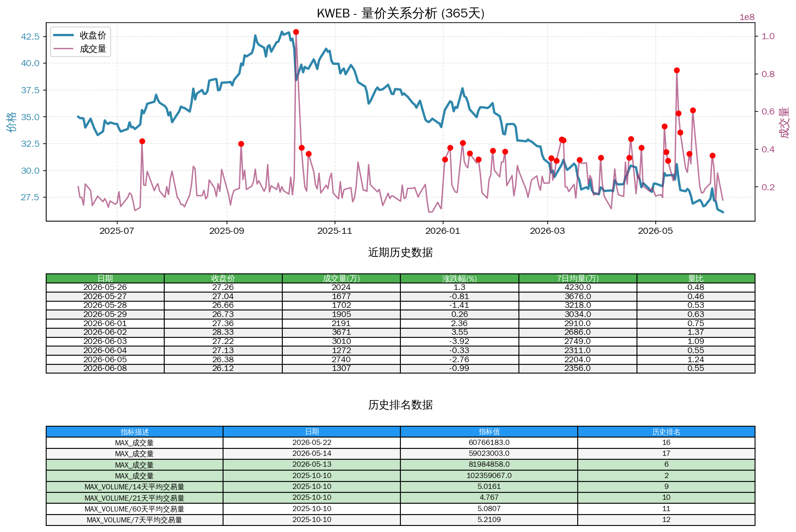The image size is (796, 532).
Task: Click the 量比 column header
Action: click(x=696, y=278)
